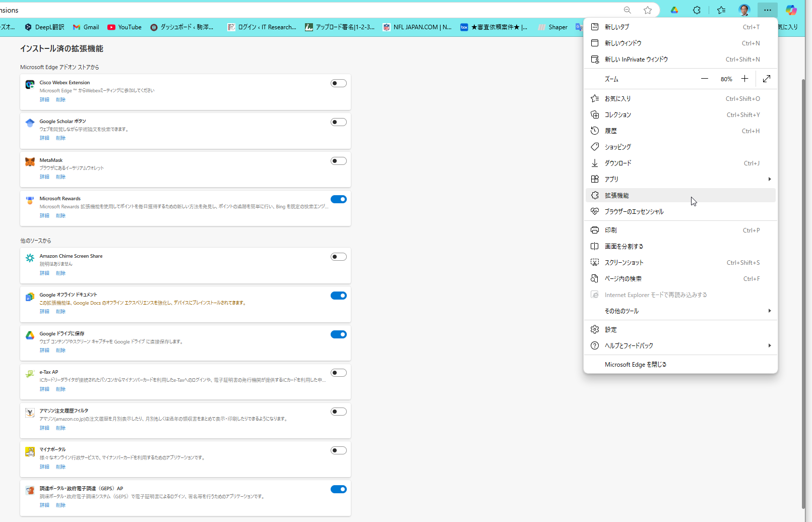Click the favorites star in the address bar
The width and height of the screenshot is (812, 522).
coord(648,10)
